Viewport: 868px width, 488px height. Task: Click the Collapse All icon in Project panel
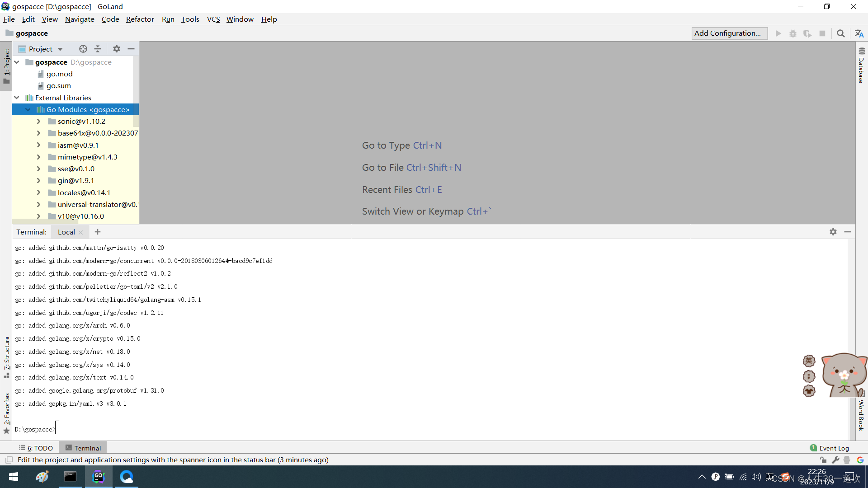tap(98, 49)
